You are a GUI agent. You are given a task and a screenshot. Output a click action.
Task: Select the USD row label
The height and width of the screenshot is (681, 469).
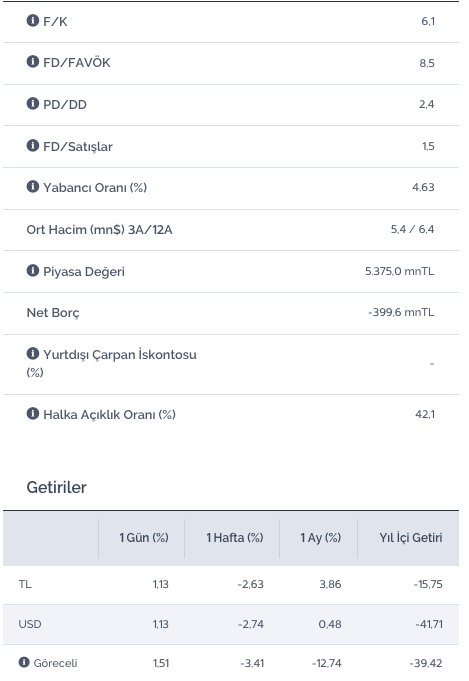(x=30, y=624)
